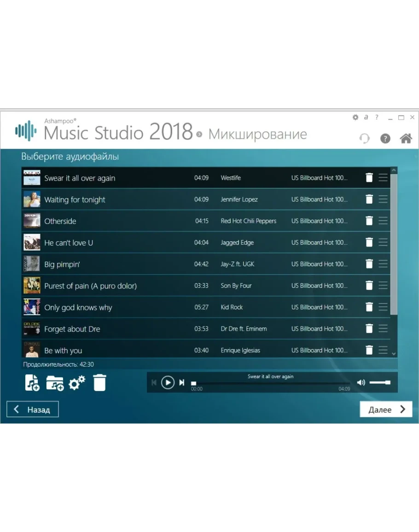Delete the Big pimpin' track via trash icon

tap(369, 264)
